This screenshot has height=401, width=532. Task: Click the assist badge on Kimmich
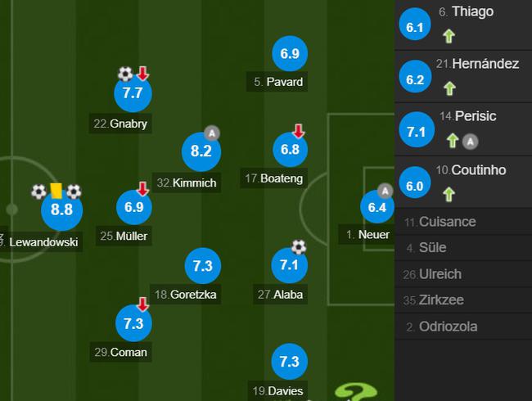[x=212, y=133]
